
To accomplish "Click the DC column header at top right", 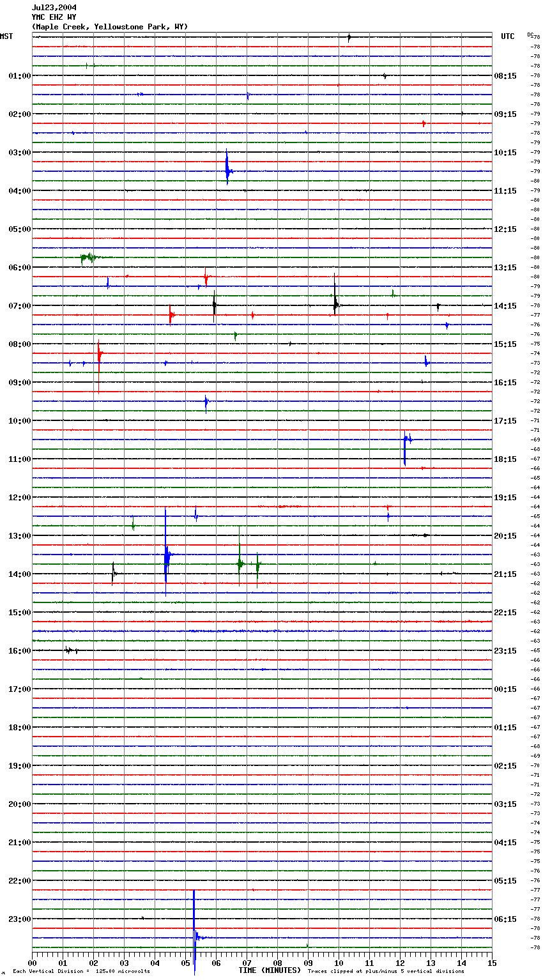I will 530,34.
